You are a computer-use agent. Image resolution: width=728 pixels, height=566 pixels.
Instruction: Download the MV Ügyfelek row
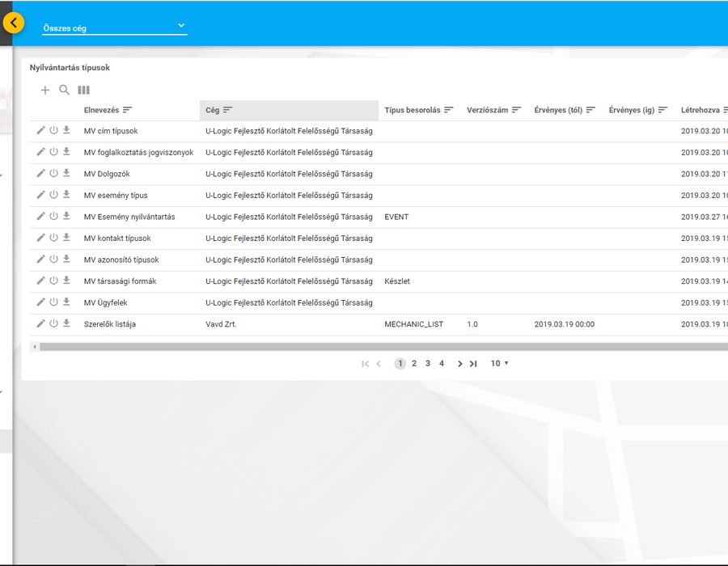[66, 302]
